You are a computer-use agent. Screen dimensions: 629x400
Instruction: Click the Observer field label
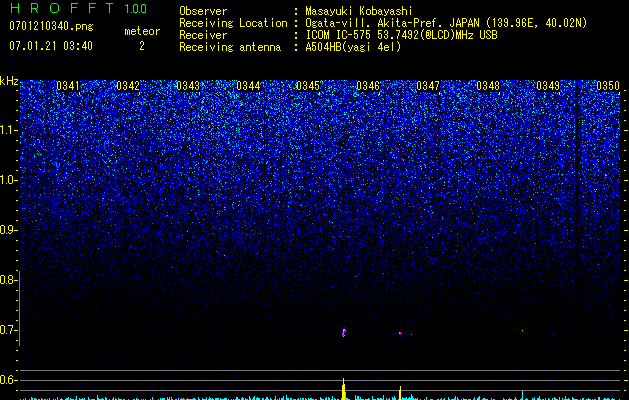pyautogui.click(x=203, y=11)
